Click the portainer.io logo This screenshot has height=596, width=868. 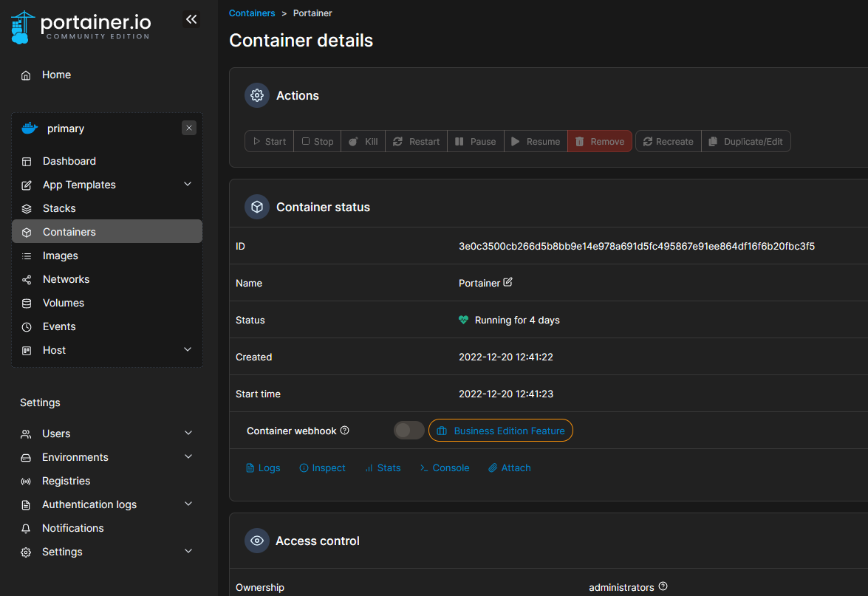[81, 27]
